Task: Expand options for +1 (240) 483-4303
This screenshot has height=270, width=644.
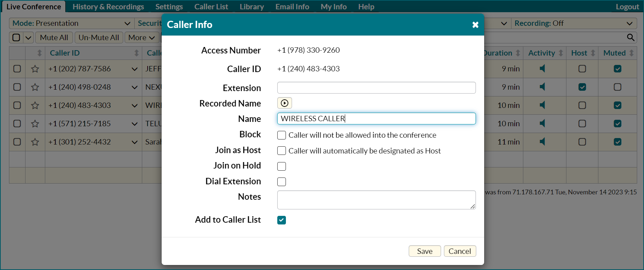Action: click(135, 105)
